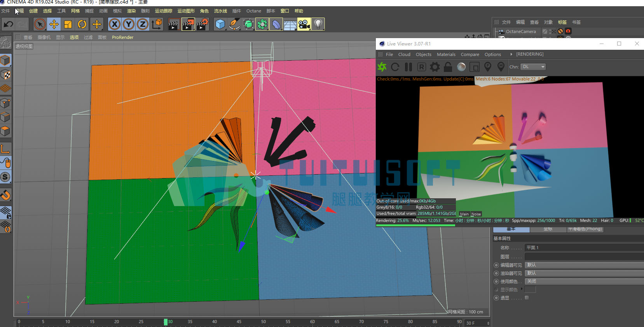Click the Pick Material pin icon
Viewport: 644px width, 327px height.
point(501,67)
